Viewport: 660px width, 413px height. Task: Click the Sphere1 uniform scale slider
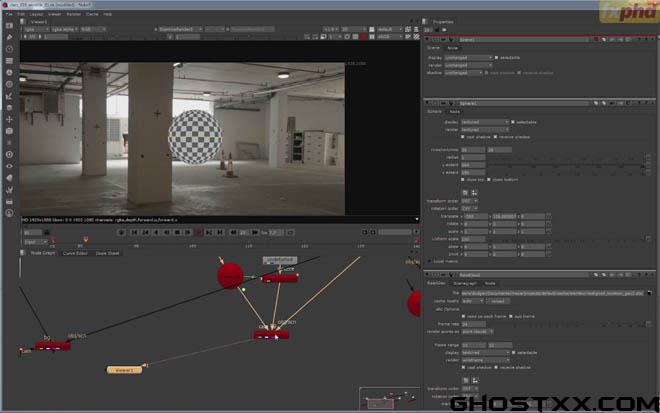[x=565, y=239]
